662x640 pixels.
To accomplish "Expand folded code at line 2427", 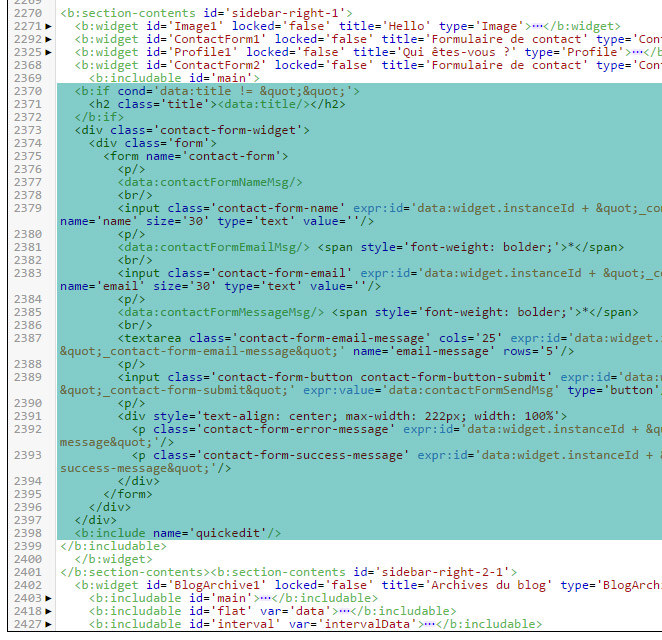I will tap(49, 624).
